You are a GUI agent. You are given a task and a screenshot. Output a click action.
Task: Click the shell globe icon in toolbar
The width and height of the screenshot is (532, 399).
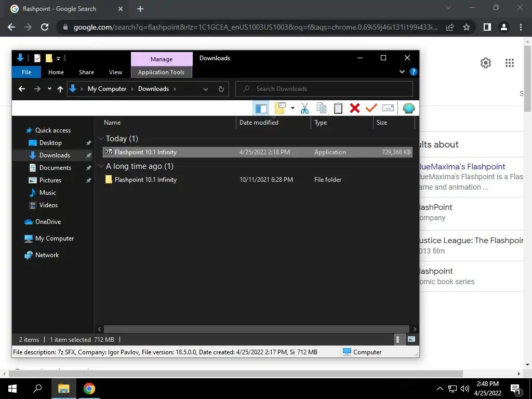tap(408, 108)
